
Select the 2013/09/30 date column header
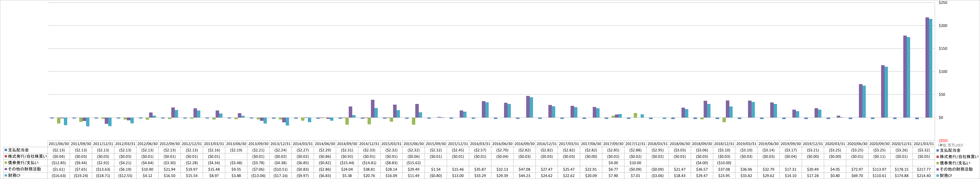click(x=258, y=144)
